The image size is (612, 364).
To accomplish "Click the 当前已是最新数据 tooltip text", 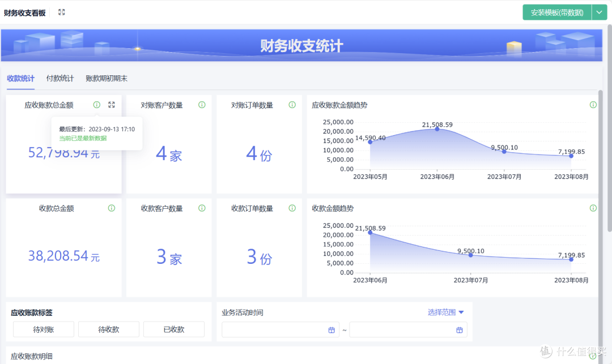I will (x=83, y=138).
